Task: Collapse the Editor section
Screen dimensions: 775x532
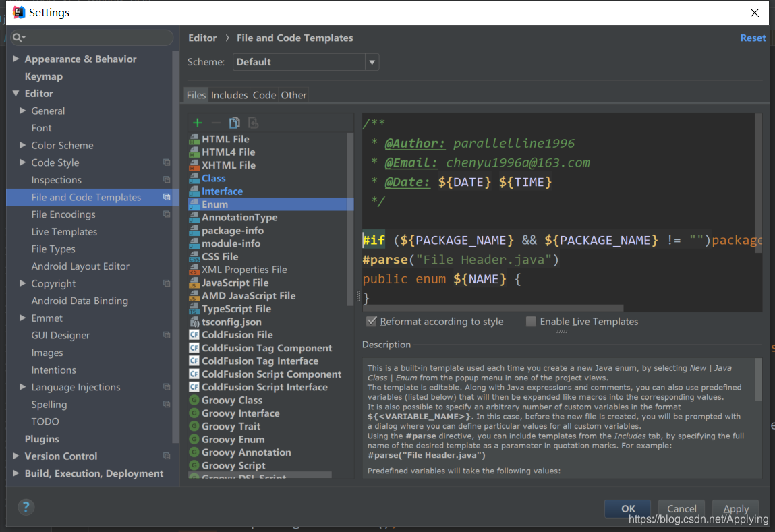Action: (x=16, y=93)
